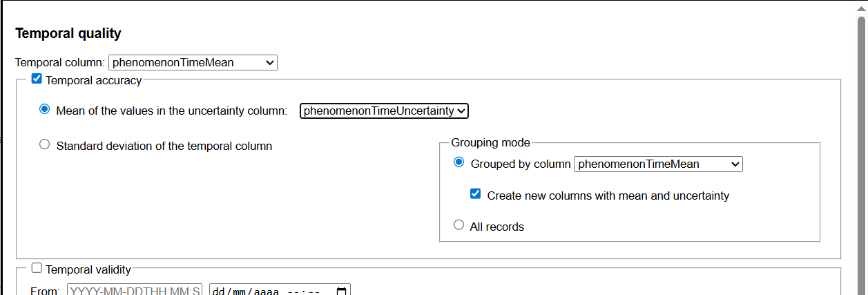Select the Grouped by column radio button
The width and height of the screenshot is (868, 295).
(459, 162)
